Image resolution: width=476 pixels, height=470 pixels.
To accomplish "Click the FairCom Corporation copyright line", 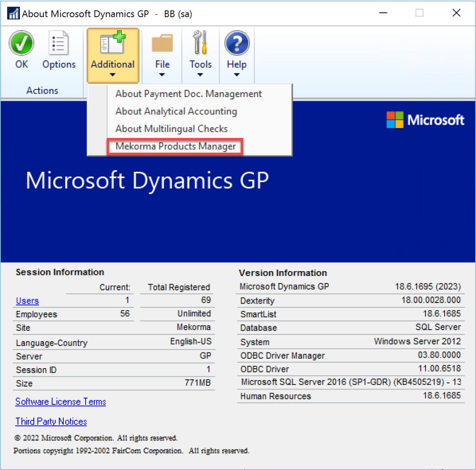I will [x=131, y=450].
